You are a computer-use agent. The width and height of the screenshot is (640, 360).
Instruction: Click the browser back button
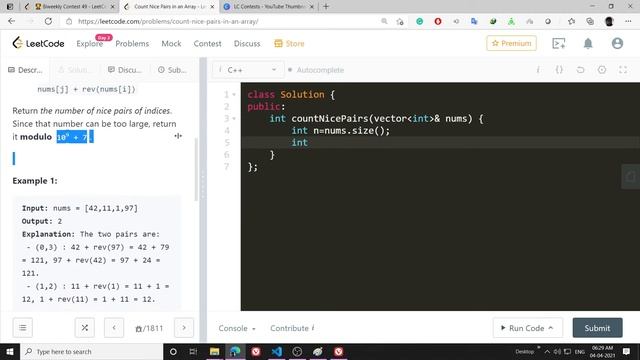(x=11, y=21)
